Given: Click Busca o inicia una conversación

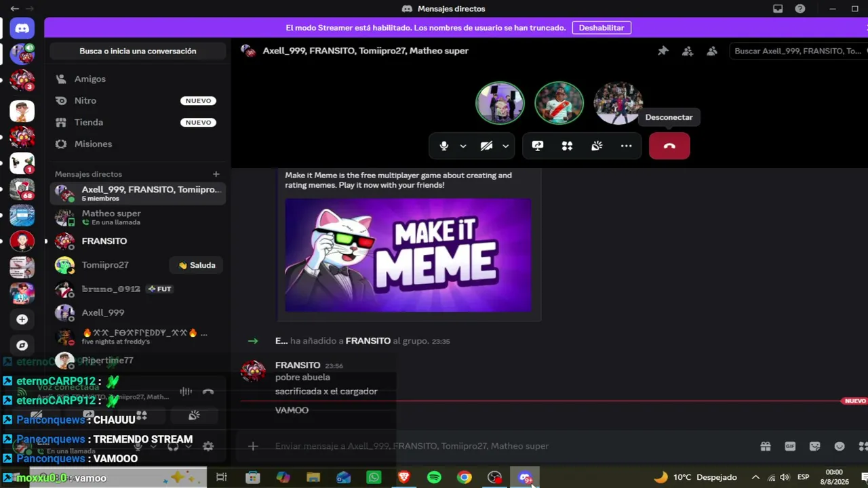Looking at the screenshot, I should (138, 51).
